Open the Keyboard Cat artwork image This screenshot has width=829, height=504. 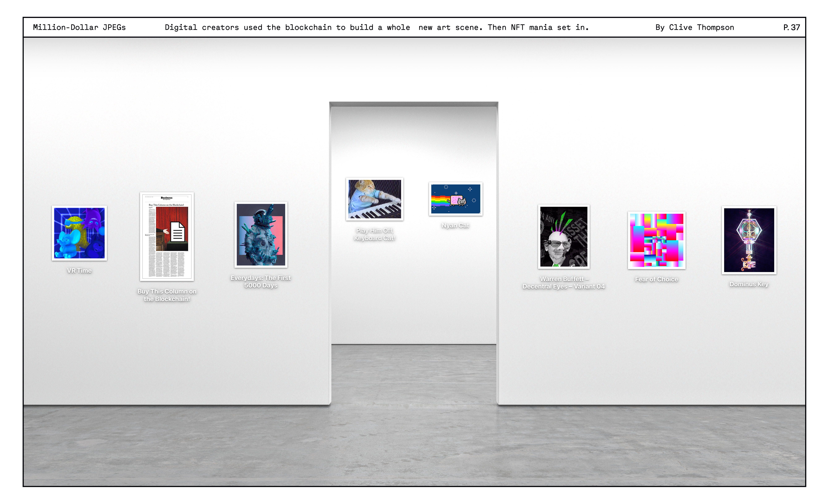[374, 199]
